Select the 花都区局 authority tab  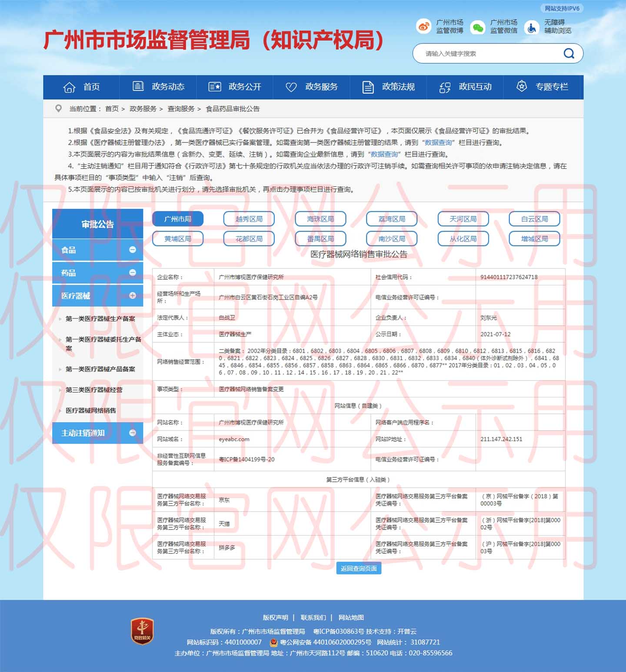click(x=249, y=238)
